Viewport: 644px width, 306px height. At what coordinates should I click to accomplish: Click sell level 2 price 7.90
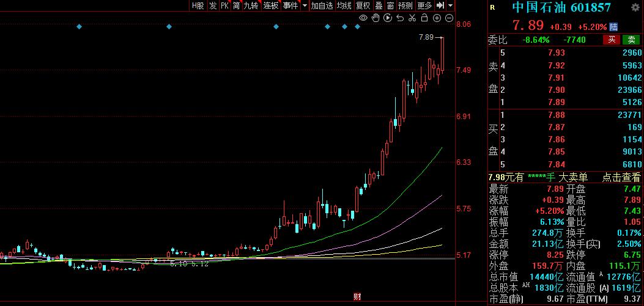[556, 90]
